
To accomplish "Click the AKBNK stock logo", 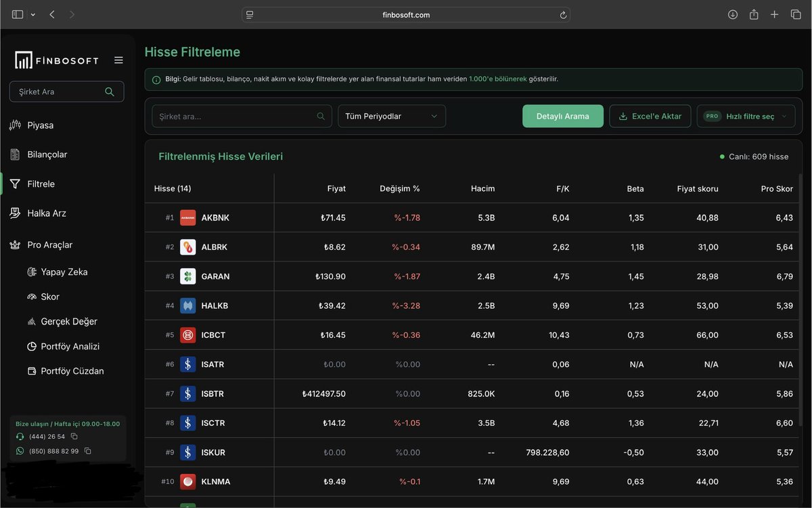I will 188,217.
